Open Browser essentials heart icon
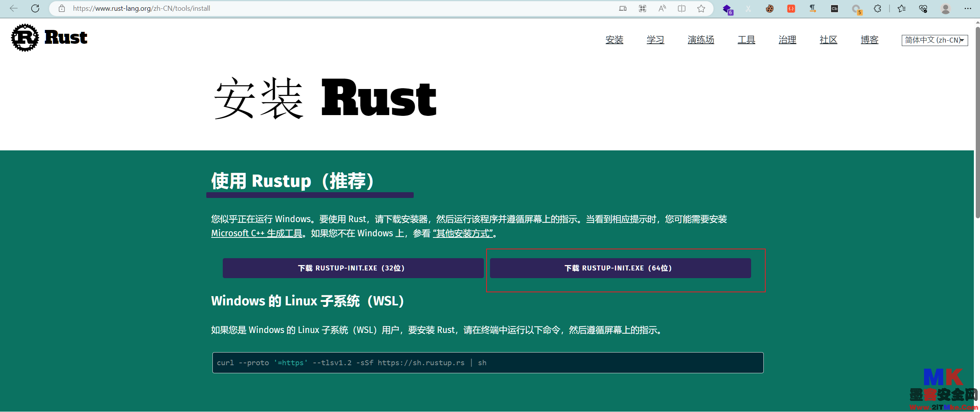 tap(923, 8)
